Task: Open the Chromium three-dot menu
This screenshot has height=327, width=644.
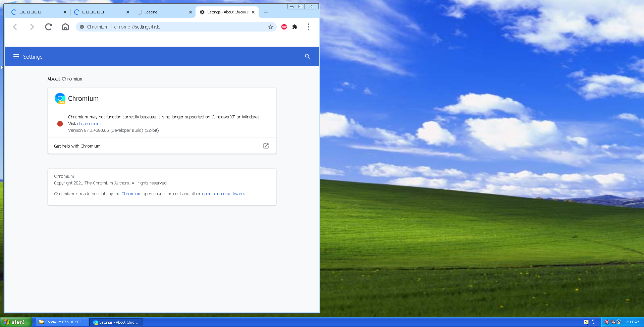Action: click(x=309, y=27)
